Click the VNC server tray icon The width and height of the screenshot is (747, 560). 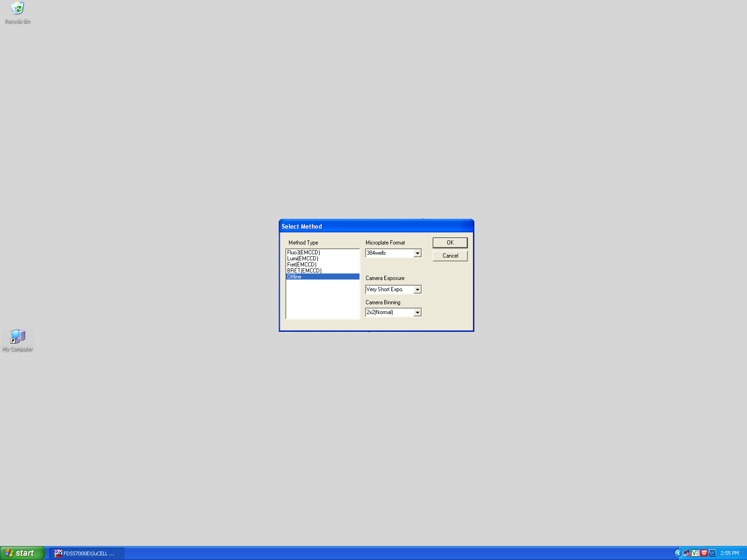695,553
